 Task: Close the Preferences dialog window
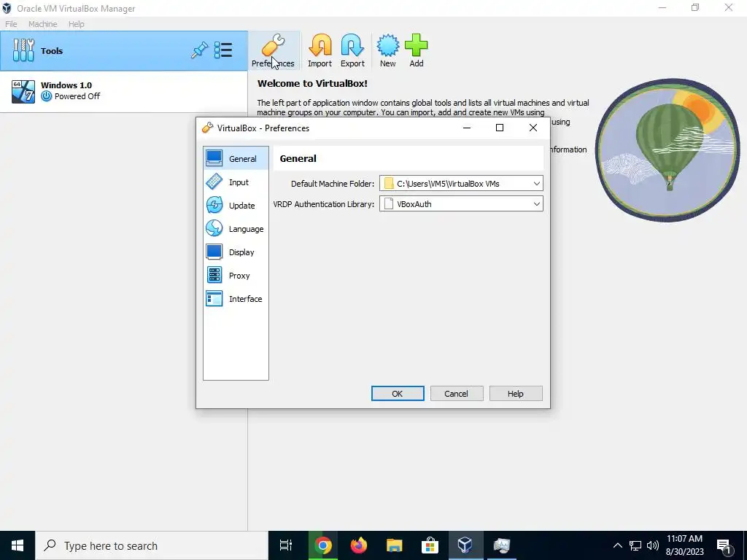(x=533, y=128)
